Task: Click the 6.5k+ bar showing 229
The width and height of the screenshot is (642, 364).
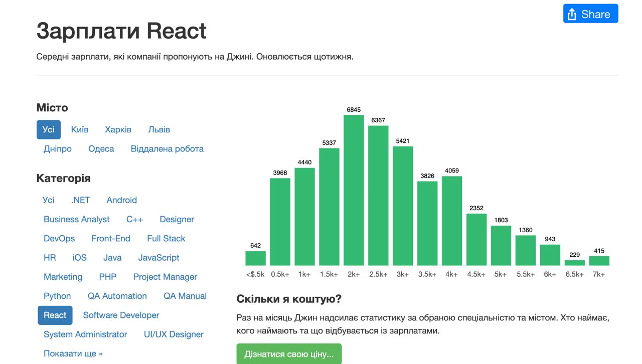Action: (x=575, y=263)
